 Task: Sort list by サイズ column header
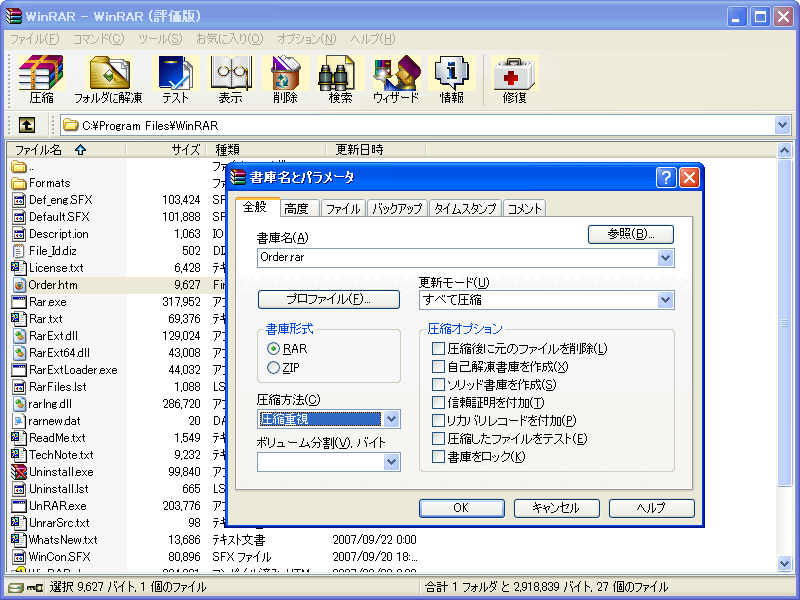coord(165,149)
